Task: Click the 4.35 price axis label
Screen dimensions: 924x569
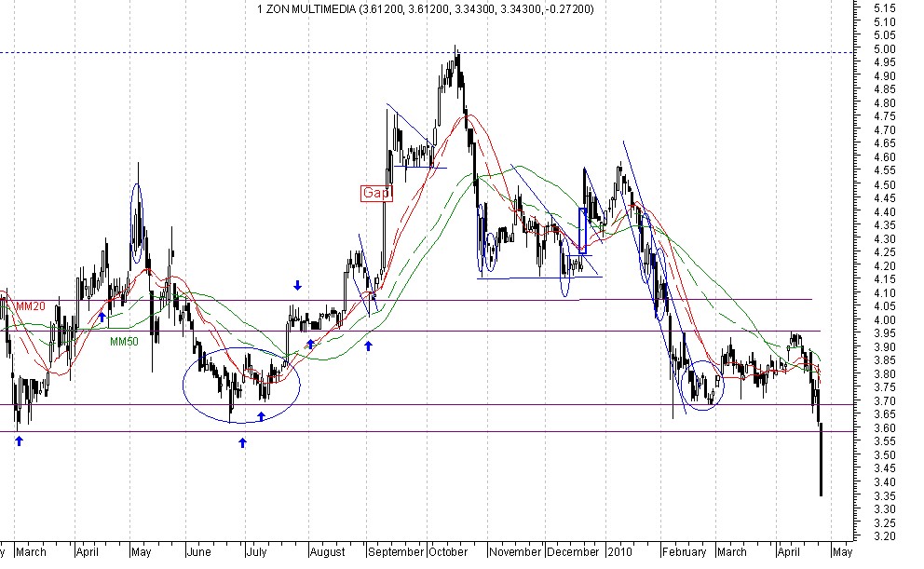Action: pos(886,225)
